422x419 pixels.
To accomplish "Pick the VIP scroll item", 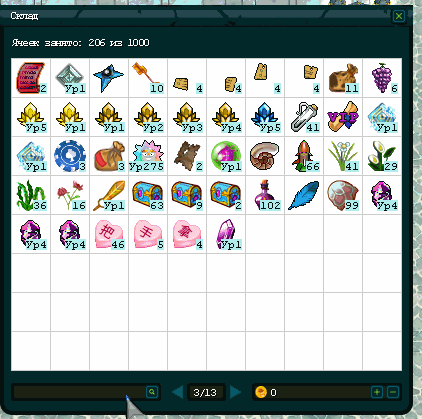I will pyautogui.click(x=343, y=117).
